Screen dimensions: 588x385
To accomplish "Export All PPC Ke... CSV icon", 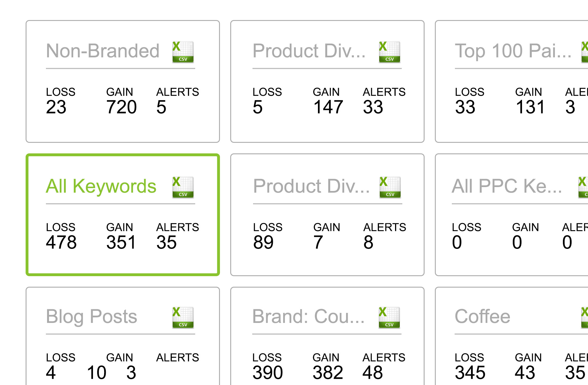I will click(583, 187).
